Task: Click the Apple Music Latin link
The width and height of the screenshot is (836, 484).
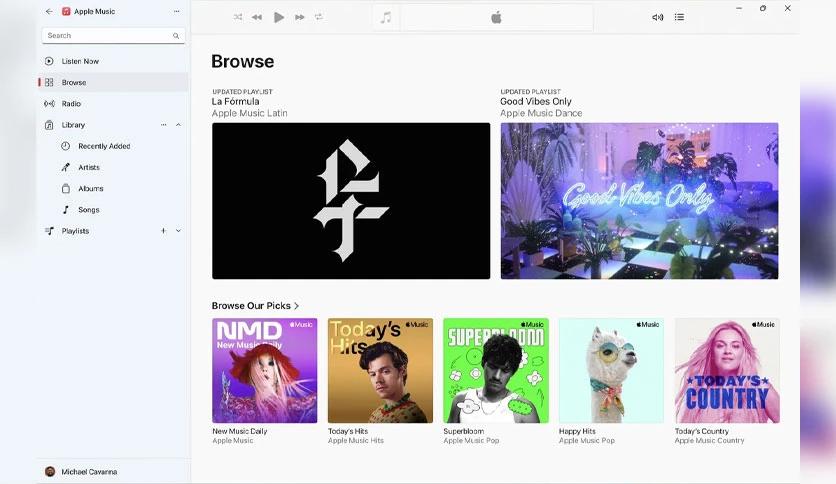Action: [x=250, y=113]
